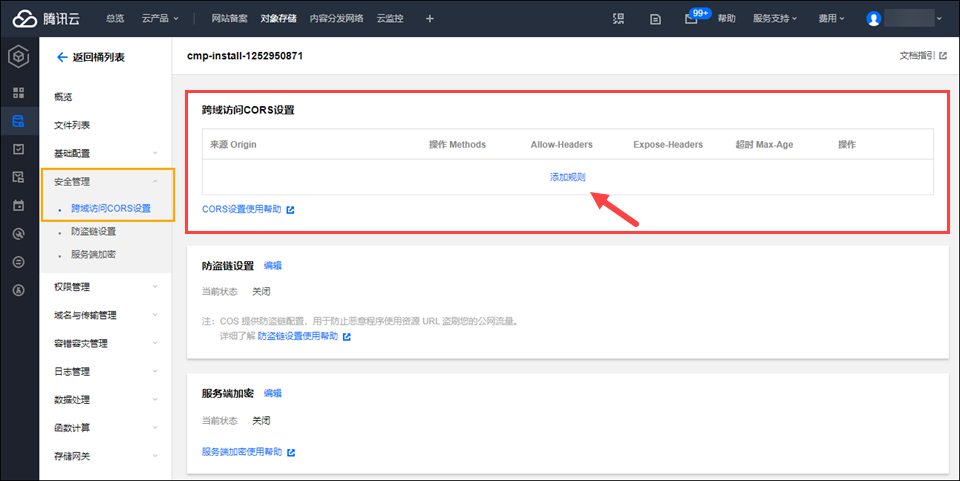Click the 添加规则 link
This screenshot has height=481, width=960.
567,177
